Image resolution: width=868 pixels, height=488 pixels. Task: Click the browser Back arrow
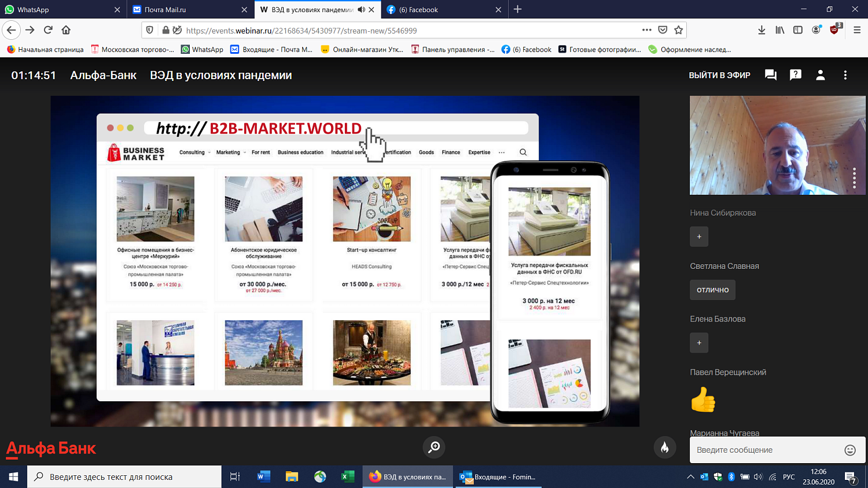pyautogui.click(x=12, y=30)
